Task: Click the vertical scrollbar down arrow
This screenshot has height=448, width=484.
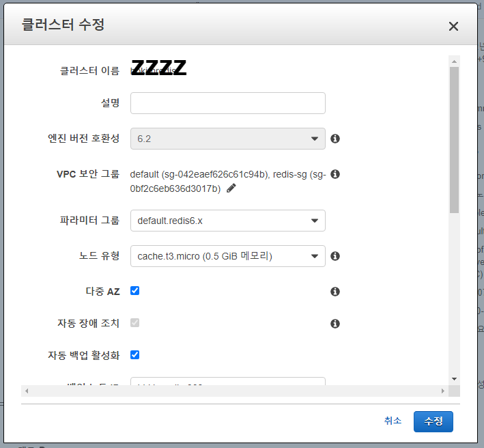Action: 454,379
